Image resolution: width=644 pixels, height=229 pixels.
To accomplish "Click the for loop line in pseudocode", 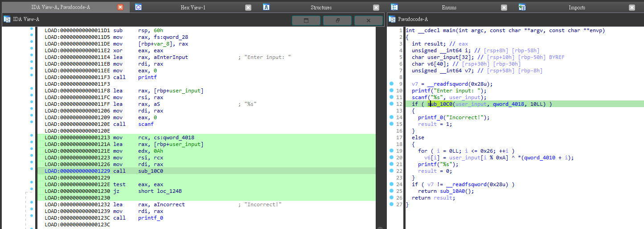I will [466, 151].
